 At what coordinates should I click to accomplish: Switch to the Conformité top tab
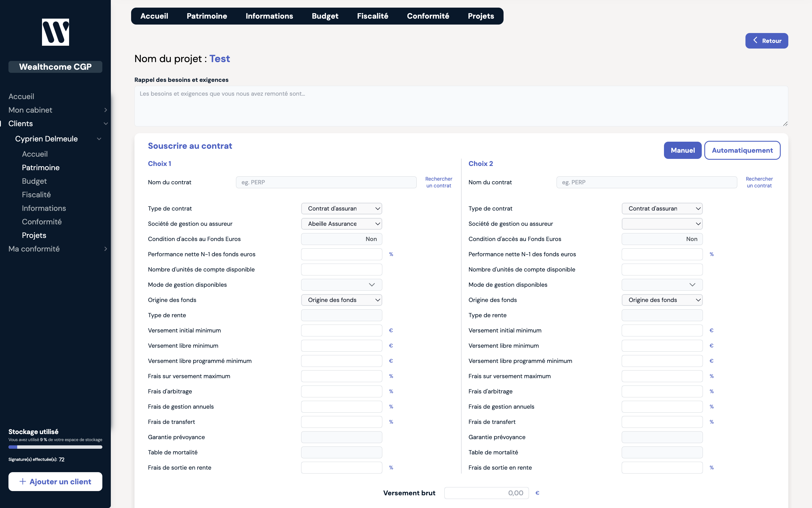[428, 16]
